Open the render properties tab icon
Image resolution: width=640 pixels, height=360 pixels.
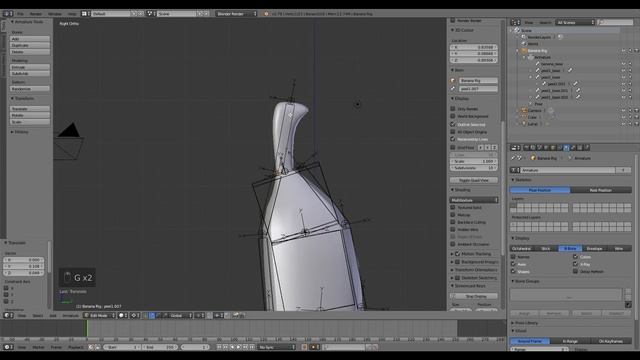526,148
